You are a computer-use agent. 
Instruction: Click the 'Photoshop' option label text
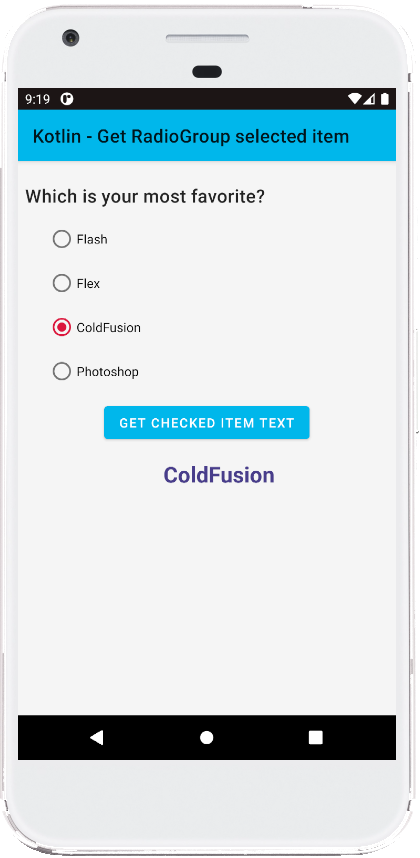coord(108,372)
